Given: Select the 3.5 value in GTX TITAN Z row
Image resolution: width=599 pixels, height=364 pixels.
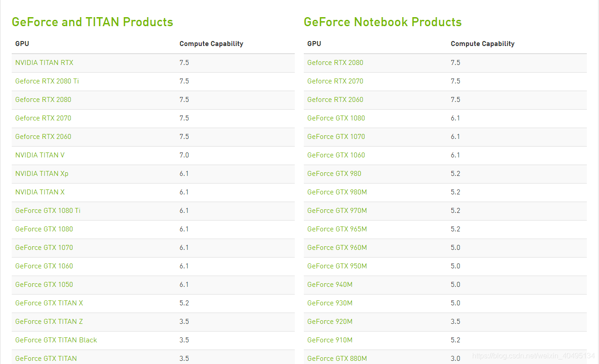Looking at the screenshot, I should pyautogui.click(x=184, y=322).
